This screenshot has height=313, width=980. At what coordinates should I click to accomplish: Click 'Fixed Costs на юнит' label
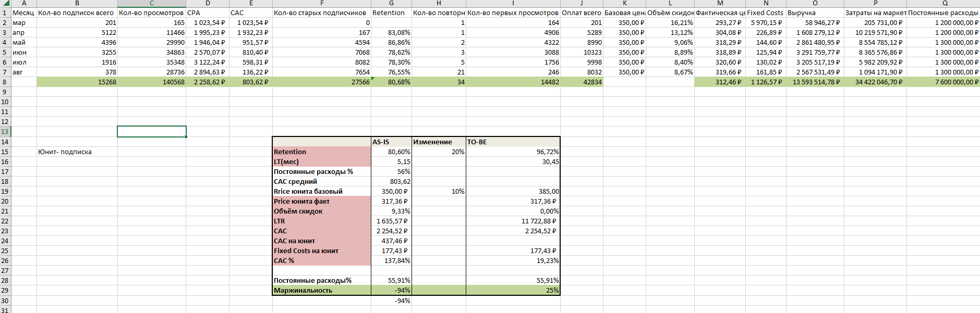point(322,251)
